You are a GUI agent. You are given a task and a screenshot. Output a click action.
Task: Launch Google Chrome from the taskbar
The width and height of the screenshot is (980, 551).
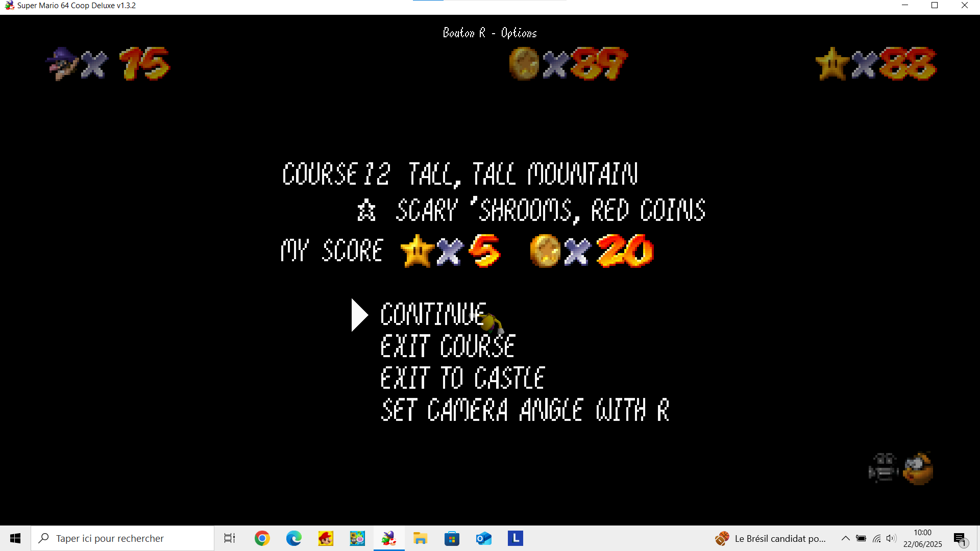point(262,538)
